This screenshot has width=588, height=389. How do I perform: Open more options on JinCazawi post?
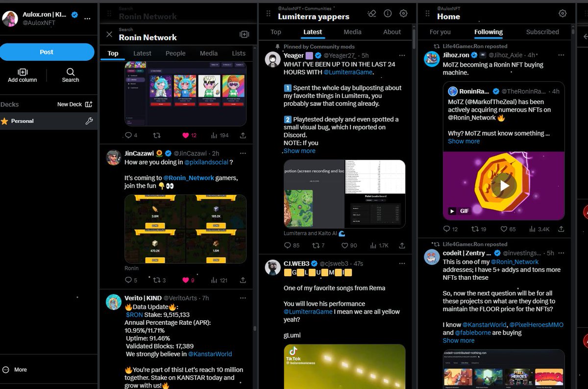coord(243,153)
